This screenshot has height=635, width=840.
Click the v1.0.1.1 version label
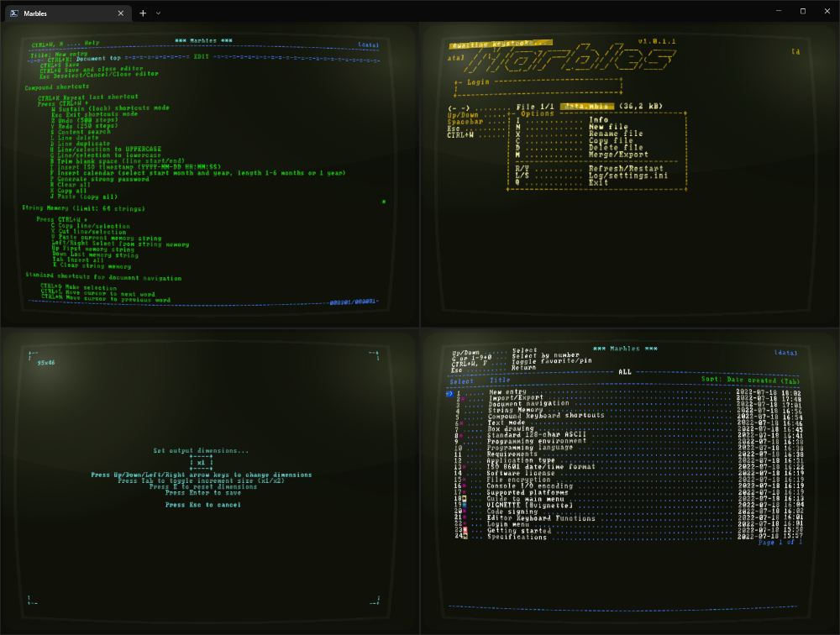(x=657, y=41)
